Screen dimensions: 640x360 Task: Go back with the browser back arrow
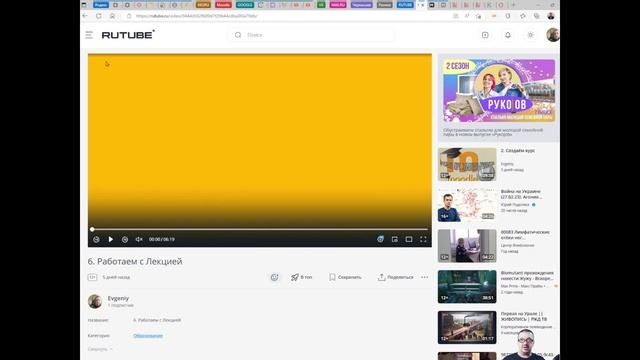(x=85, y=16)
